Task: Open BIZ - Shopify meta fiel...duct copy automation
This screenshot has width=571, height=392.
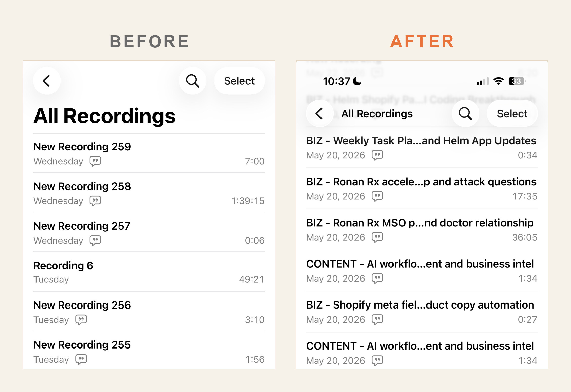Action: pyautogui.click(x=422, y=312)
